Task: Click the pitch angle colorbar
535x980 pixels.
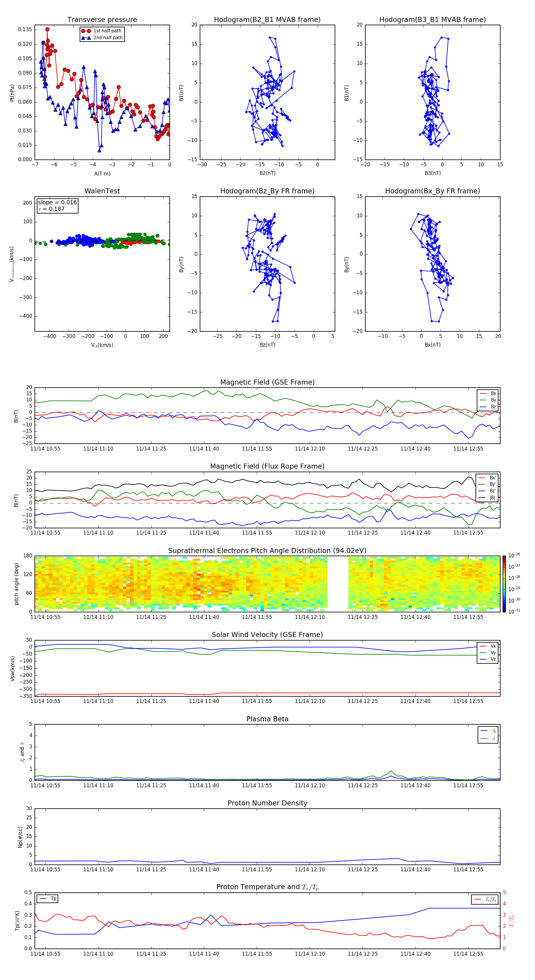Action: 504,584
